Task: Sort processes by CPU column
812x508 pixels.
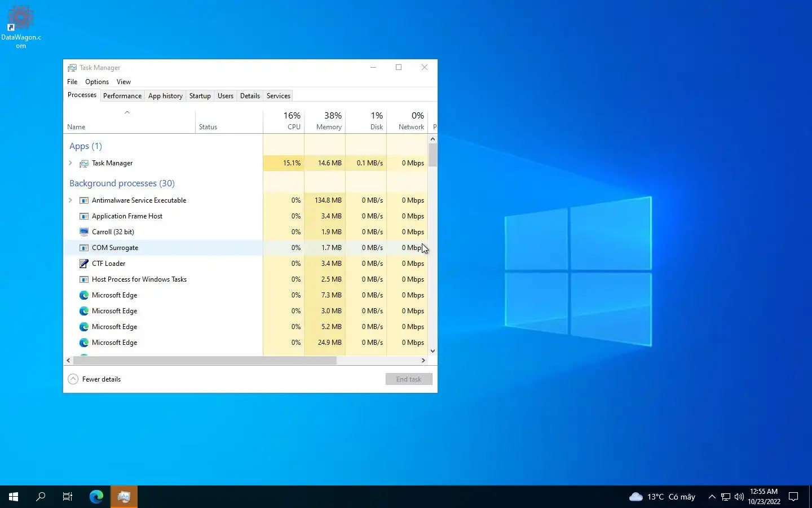Action: tap(284, 121)
